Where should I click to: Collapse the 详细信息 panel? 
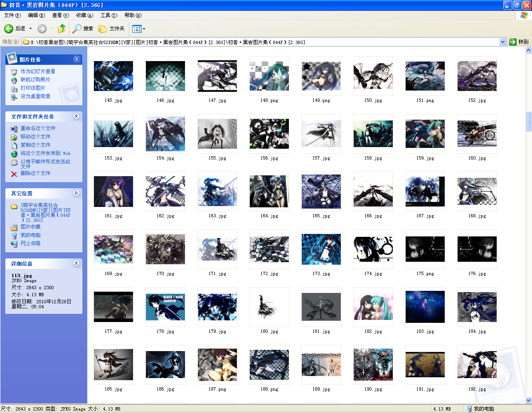click(76, 263)
